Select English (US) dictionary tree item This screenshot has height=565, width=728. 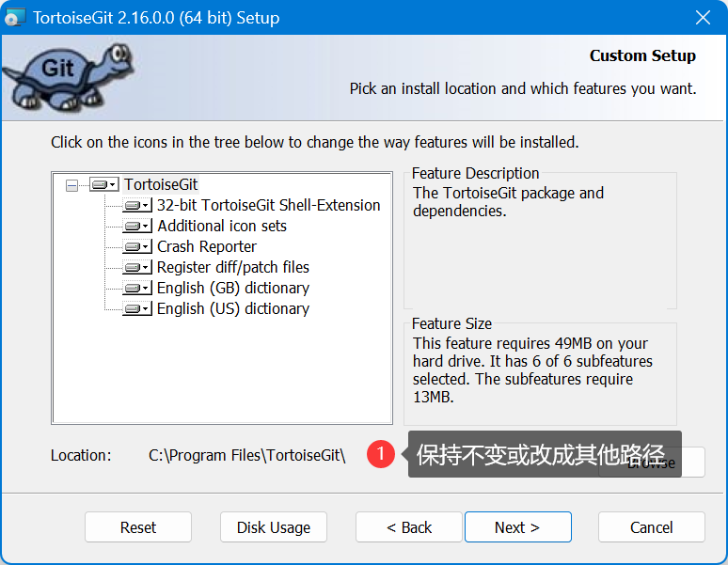coord(233,309)
